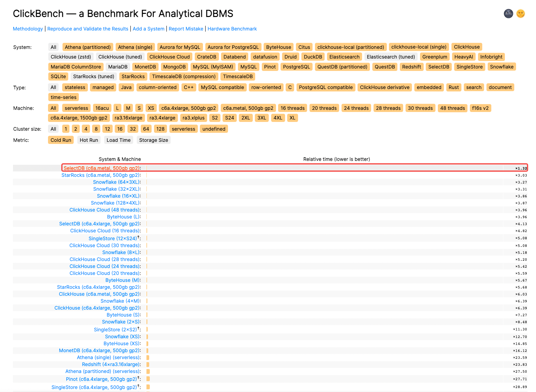Select the Hot Run metric
The height and width of the screenshot is (392, 536).
pos(89,140)
